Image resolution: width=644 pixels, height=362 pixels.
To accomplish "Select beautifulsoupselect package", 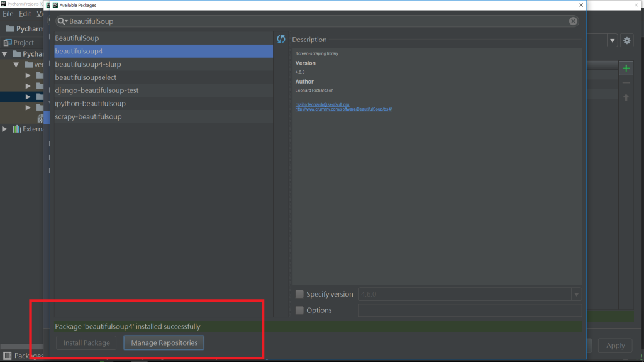I will (x=164, y=77).
